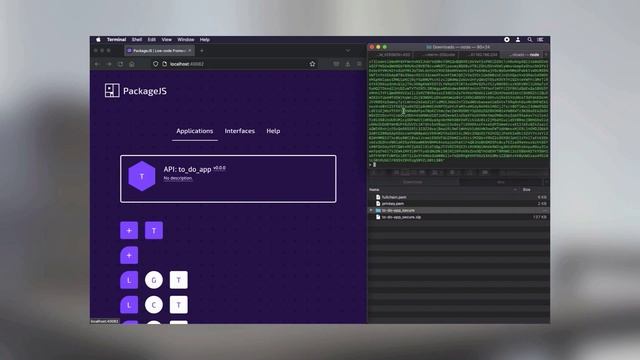
Task: Open the Shell menu
Action: (x=137, y=40)
